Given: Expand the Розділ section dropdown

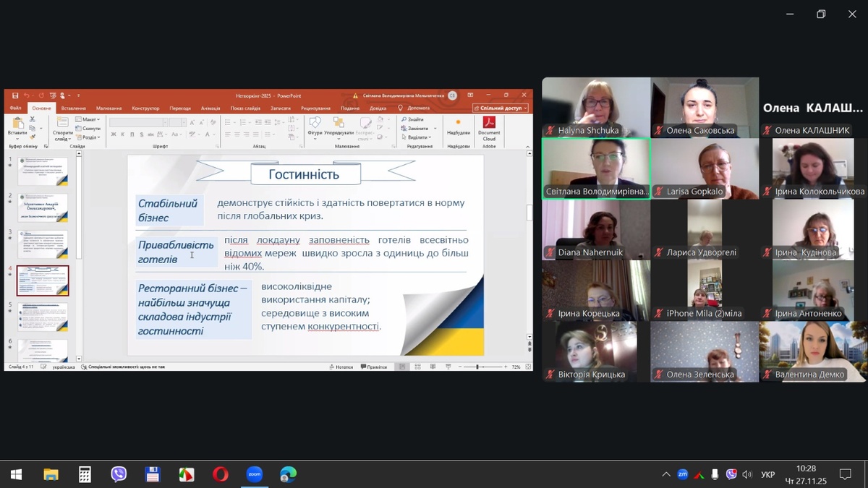Looking at the screenshot, I should pos(90,137).
